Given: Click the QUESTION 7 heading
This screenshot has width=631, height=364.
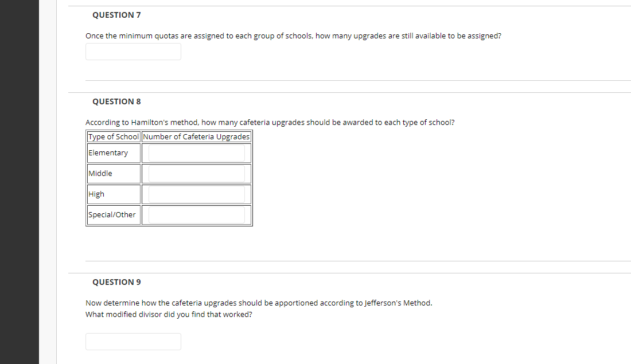Looking at the screenshot, I should point(116,15).
